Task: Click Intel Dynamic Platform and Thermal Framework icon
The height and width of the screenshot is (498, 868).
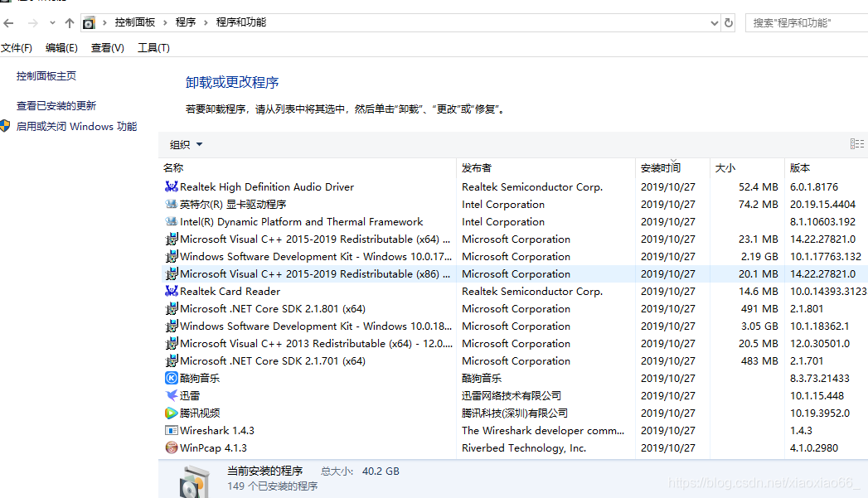Action: point(172,221)
